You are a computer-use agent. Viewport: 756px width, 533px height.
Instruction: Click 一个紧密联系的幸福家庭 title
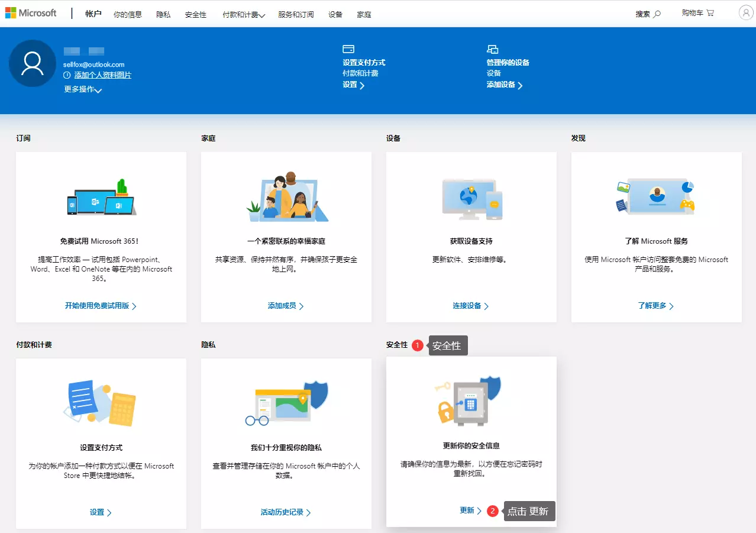click(x=286, y=241)
